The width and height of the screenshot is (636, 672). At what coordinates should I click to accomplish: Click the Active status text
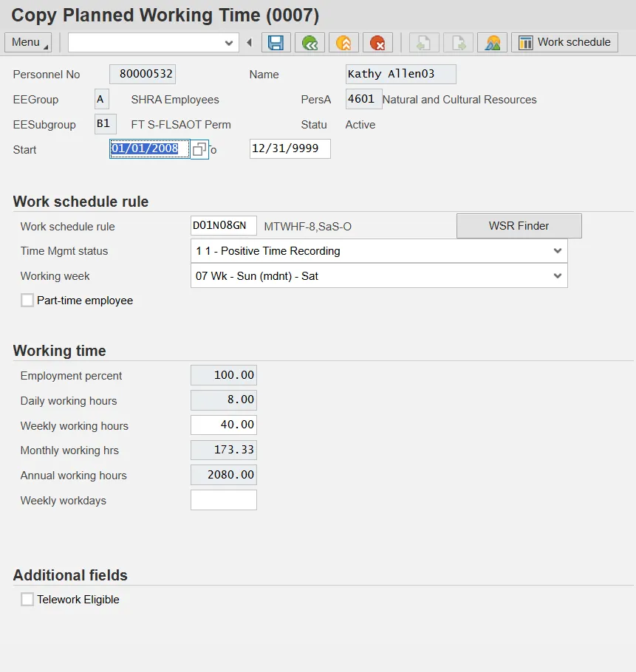pos(360,125)
